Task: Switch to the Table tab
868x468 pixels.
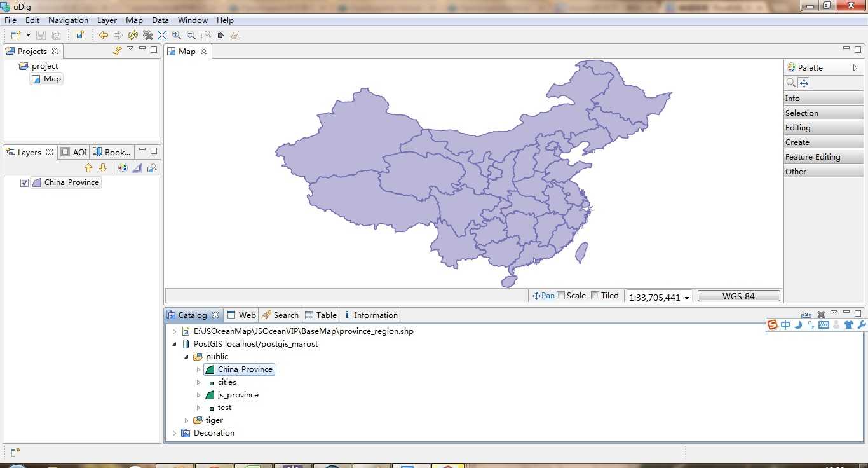Action: (321, 315)
